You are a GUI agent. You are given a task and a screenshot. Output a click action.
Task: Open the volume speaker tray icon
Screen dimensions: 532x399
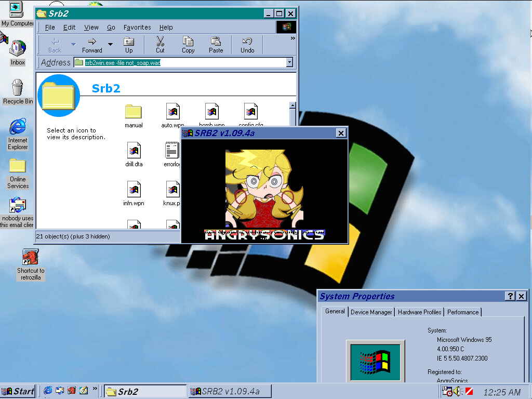click(458, 392)
